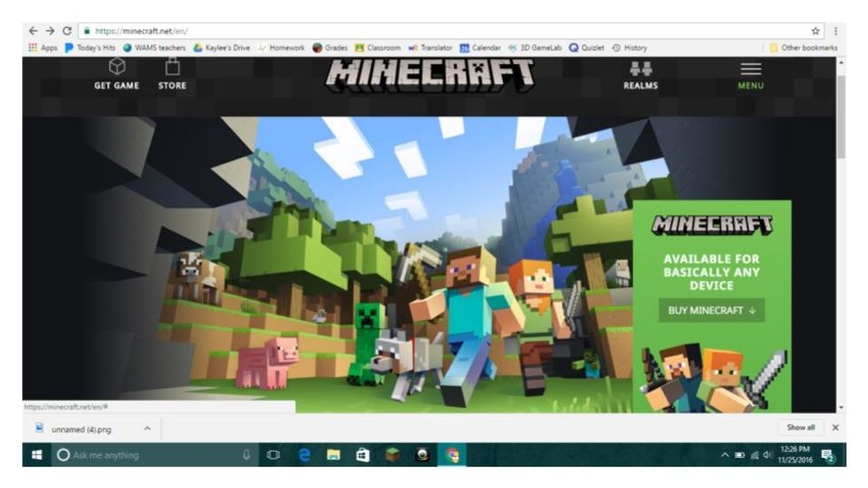Open the REALMS section
Viewport: 868px width, 488px height.
[640, 74]
